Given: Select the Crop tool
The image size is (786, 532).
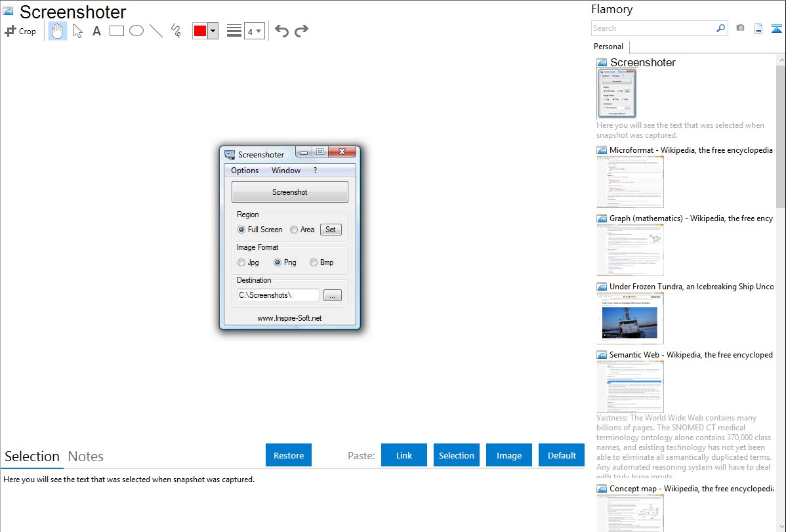Looking at the screenshot, I should [20, 31].
